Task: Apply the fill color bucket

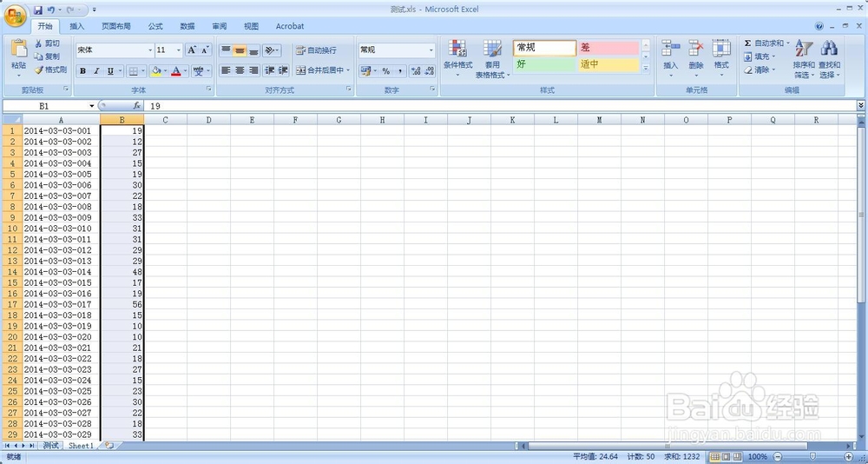Action: click(x=156, y=71)
